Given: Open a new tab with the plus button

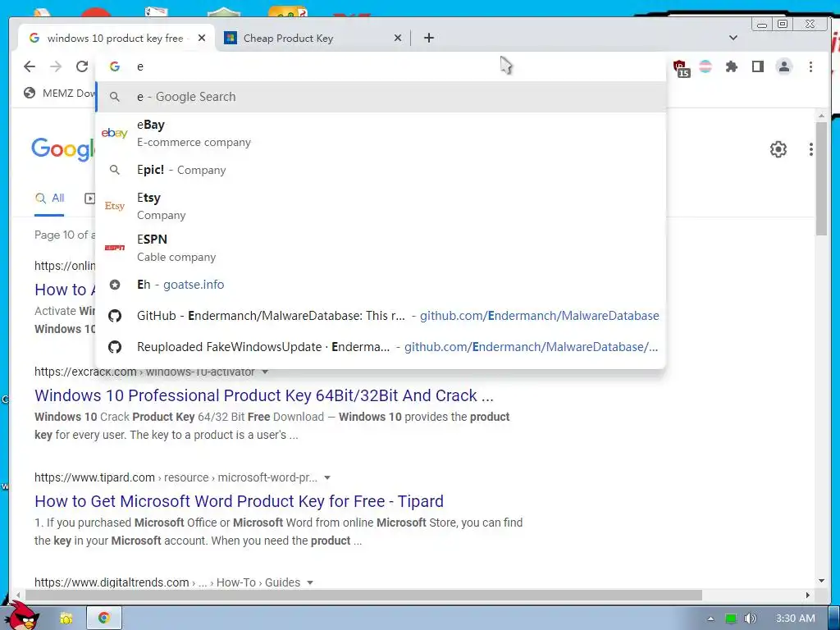Looking at the screenshot, I should tap(428, 38).
